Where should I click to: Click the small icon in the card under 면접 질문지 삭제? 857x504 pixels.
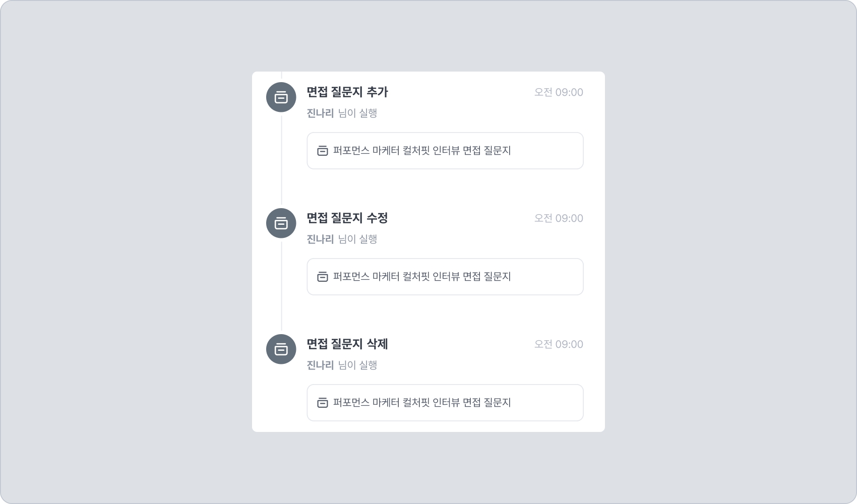[x=322, y=403]
